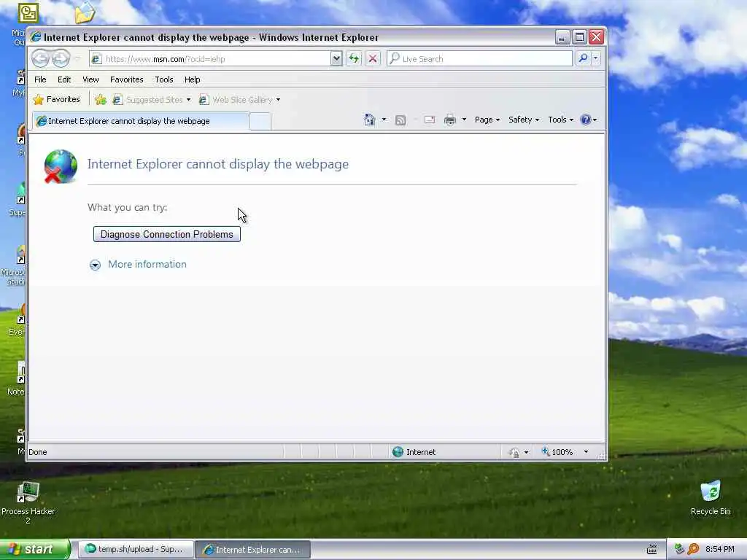Expand the Print dropdown arrow
This screenshot has width=747, height=560.
coord(464,120)
